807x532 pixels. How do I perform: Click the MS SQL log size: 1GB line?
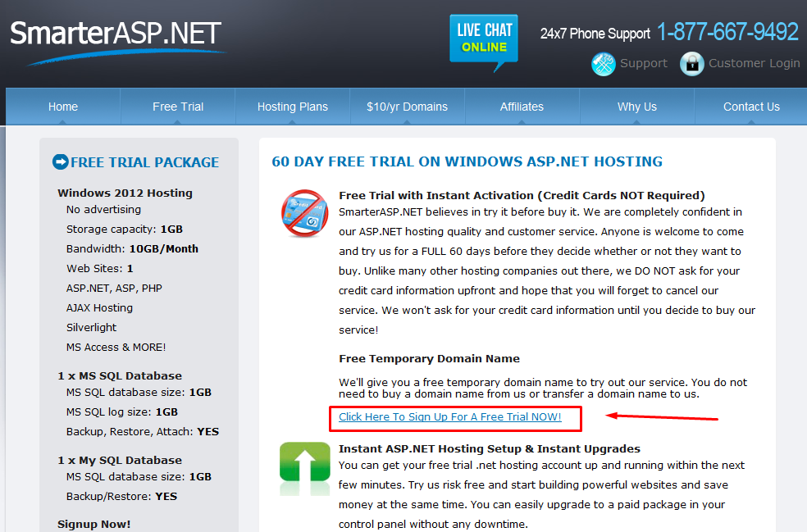(122, 412)
